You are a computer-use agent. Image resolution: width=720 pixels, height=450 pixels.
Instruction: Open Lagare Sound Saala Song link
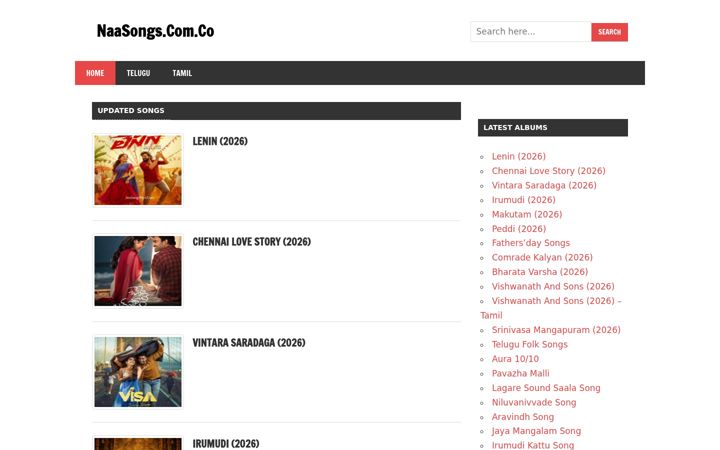click(546, 388)
